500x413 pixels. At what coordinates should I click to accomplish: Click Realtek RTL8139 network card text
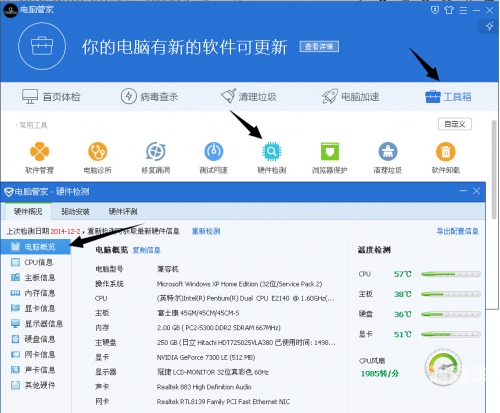point(223,402)
